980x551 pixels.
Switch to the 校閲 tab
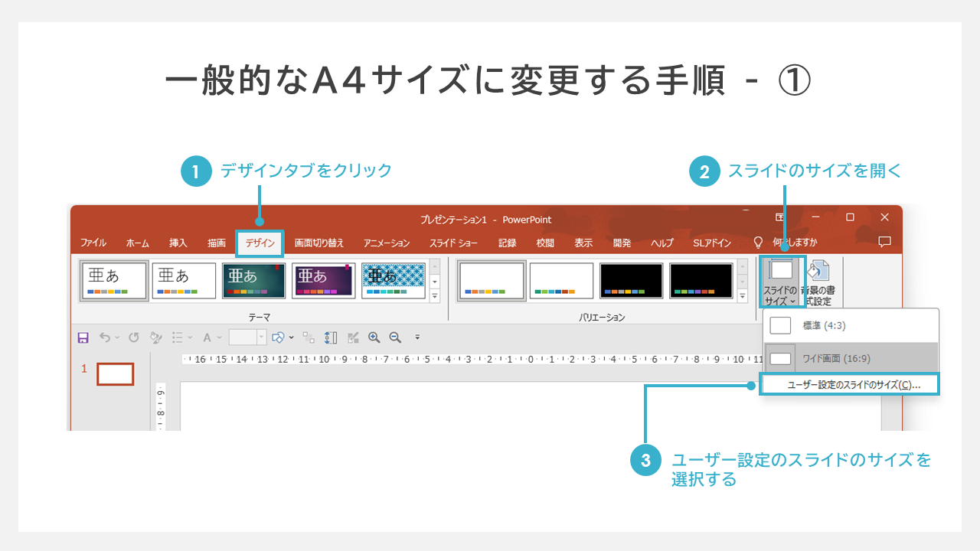click(x=545, y=243)
